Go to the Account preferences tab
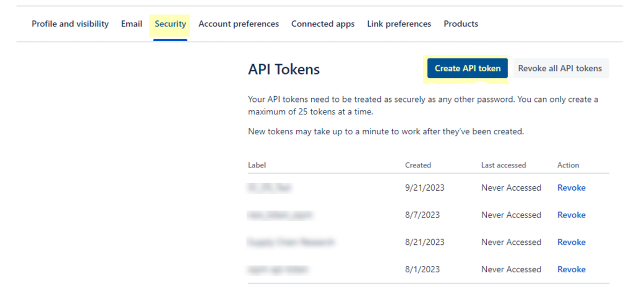This screenshot has width=644, height=291. [x=238, y=24]
